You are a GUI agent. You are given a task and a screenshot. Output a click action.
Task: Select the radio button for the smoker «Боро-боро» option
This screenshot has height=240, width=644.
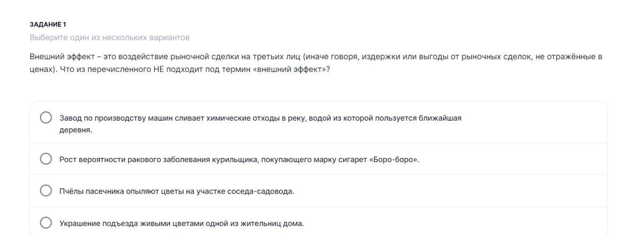pos(46,159)
